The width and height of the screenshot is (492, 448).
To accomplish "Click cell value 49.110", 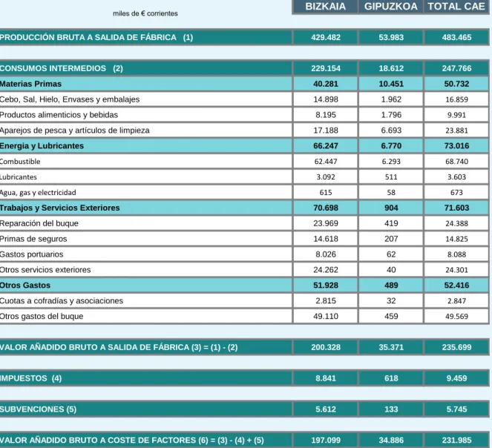I will tap(326, 316).
